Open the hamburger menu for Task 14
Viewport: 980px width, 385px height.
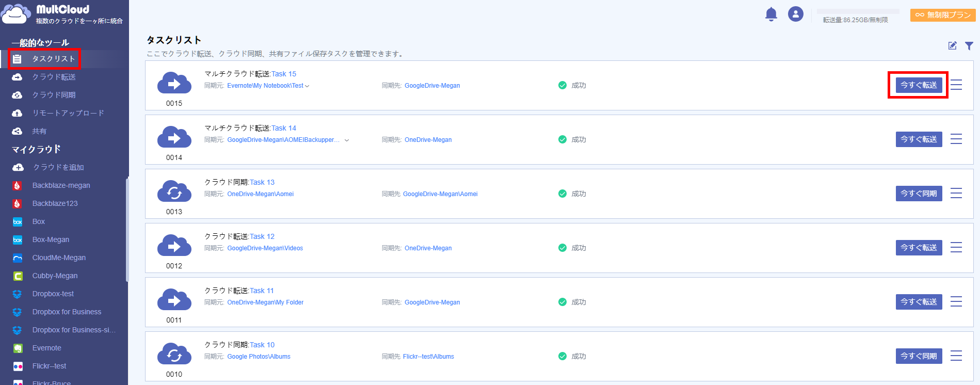coord(956,139)
